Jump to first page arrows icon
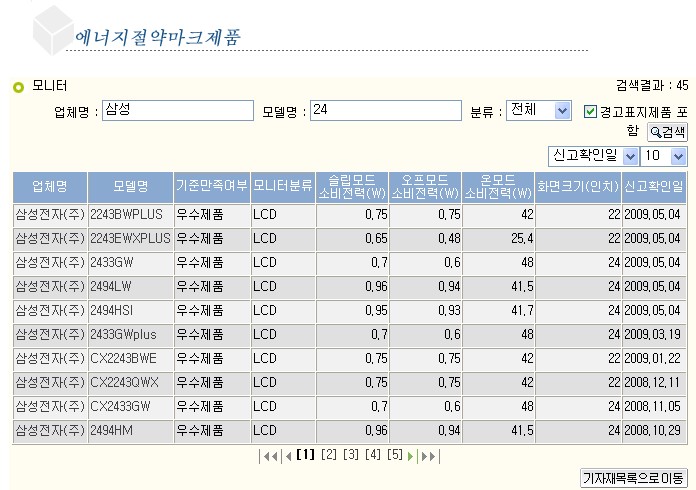 270,456
